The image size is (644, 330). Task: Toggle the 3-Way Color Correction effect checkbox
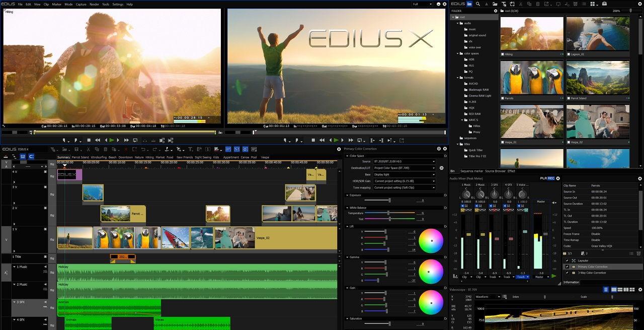point(567,273)
